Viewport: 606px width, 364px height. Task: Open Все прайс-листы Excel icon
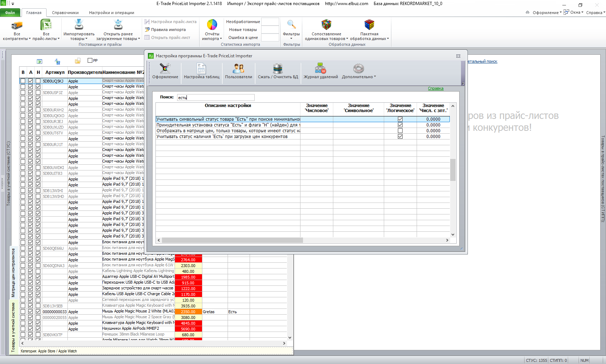tap(46, 25)
